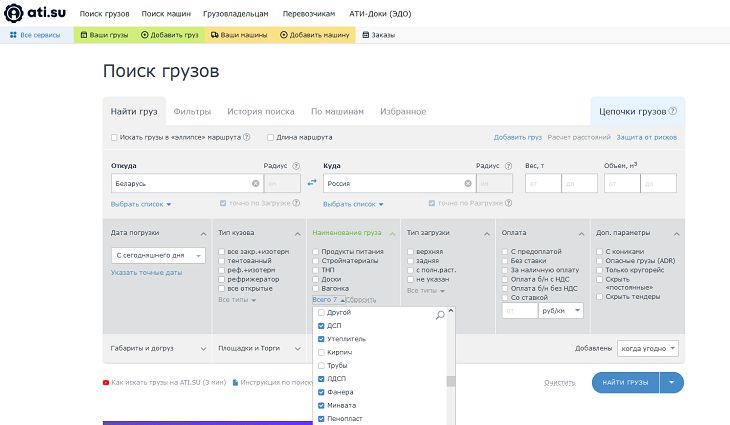Enable the рефрижератор body type checkbox

[222, 279]
